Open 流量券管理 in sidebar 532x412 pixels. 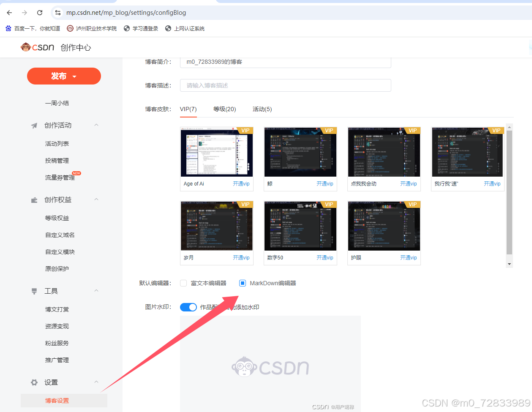[x=60, y=177]
